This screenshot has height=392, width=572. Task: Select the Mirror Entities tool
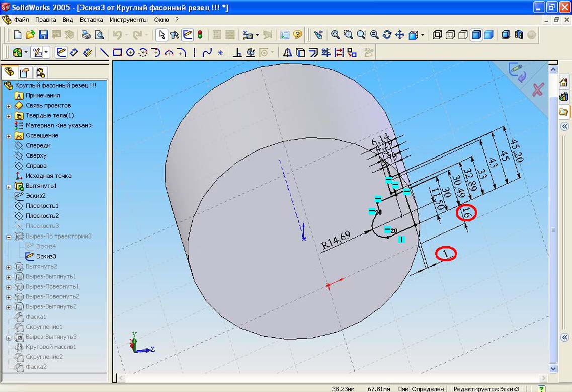point(287,52)
